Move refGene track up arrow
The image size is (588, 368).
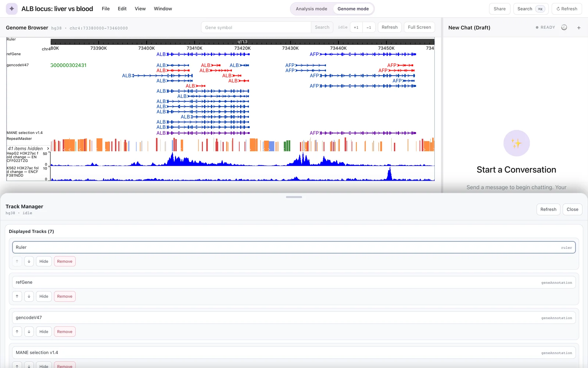[x=17, y=296]
